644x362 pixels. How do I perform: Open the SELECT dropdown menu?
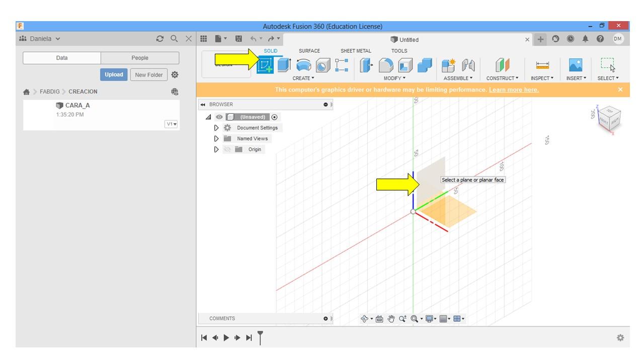[x=608, y=78]
